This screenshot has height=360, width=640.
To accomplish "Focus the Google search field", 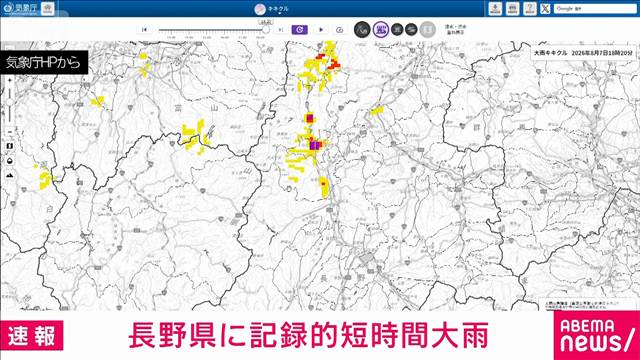I will [595, 9].
